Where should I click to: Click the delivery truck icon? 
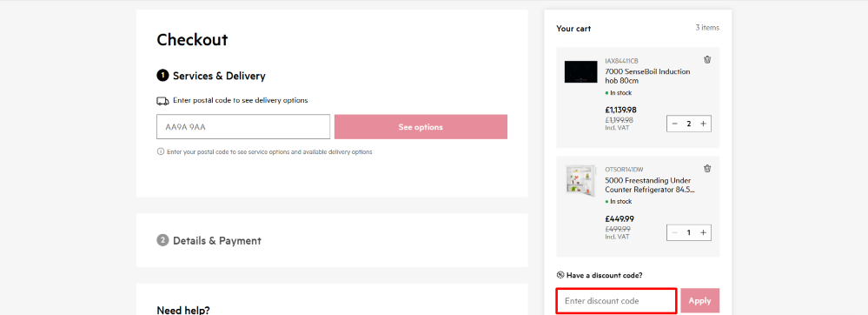tap(162, 101)
